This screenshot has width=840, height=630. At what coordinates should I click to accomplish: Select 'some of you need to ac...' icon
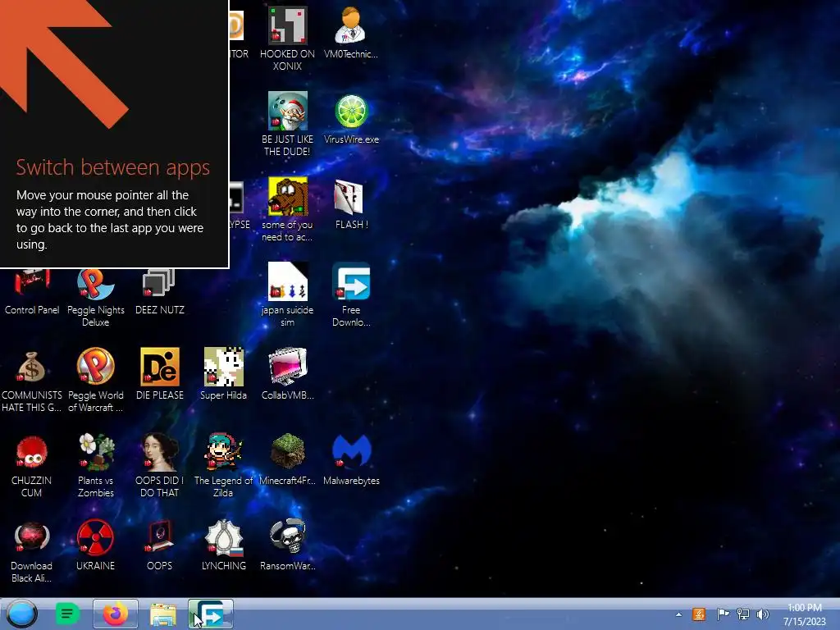(288, 196)
